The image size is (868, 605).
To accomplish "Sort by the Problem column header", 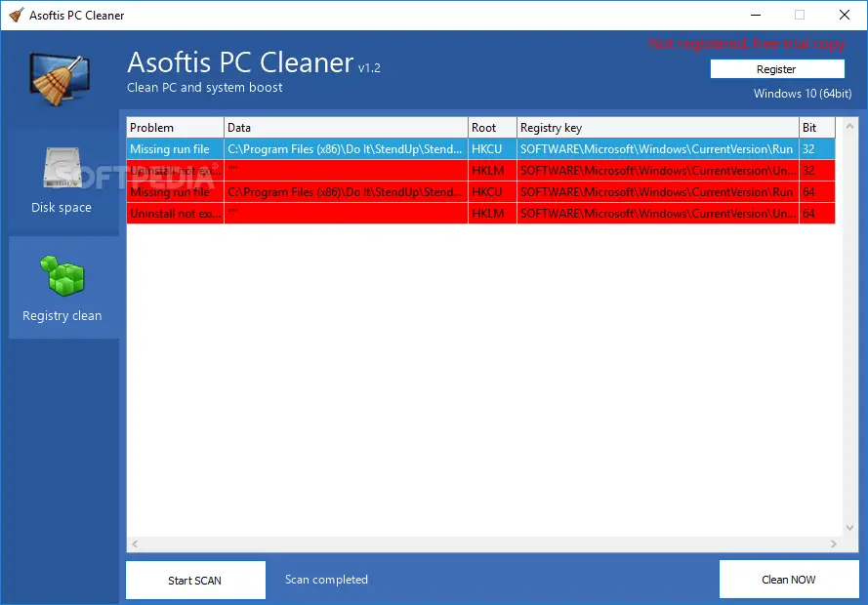I will pos(175,128).
